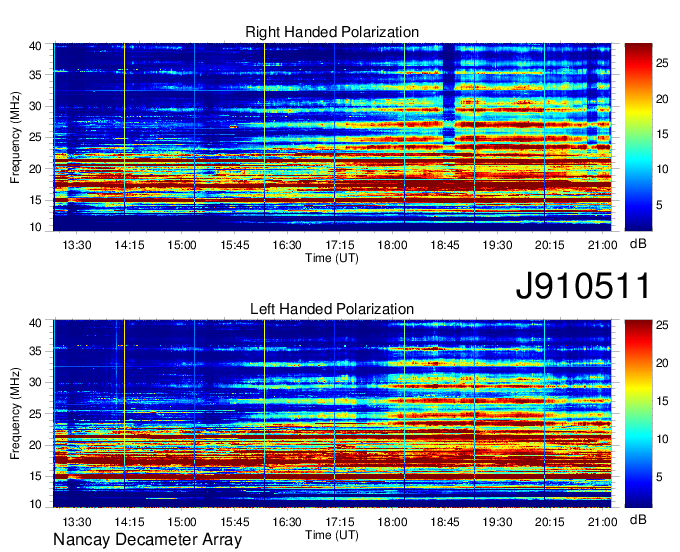Click the "Left Handed Polarization" plot title
Viewport: 680px width, 552px height.
(x=332, y=309)
